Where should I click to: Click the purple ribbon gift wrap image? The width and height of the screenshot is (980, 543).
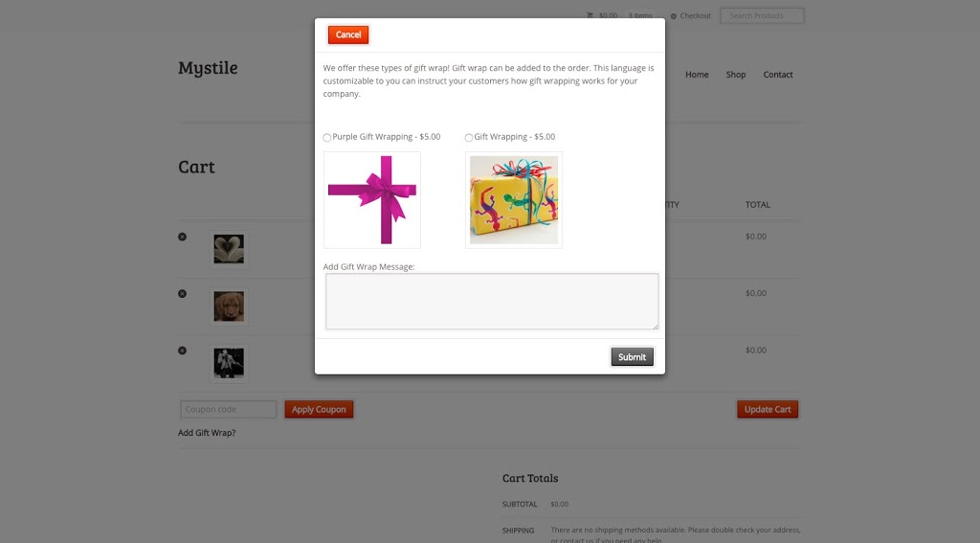pos(372,199)
